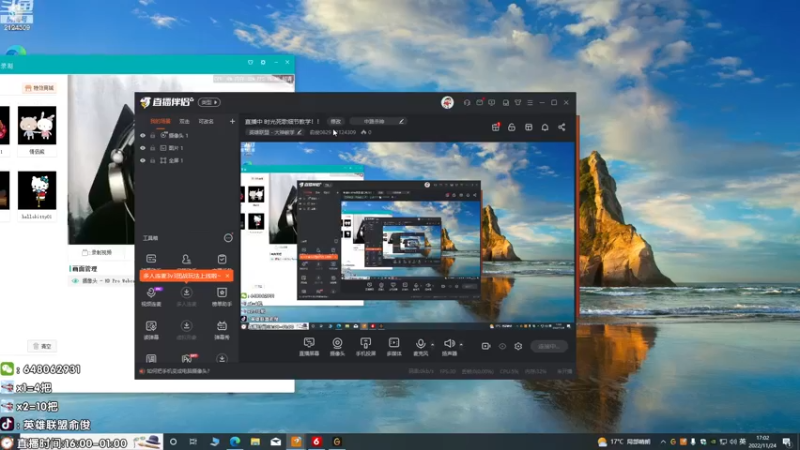
Task: Mute the speaker in the bottom toolbar
Action: click(449, 346)
